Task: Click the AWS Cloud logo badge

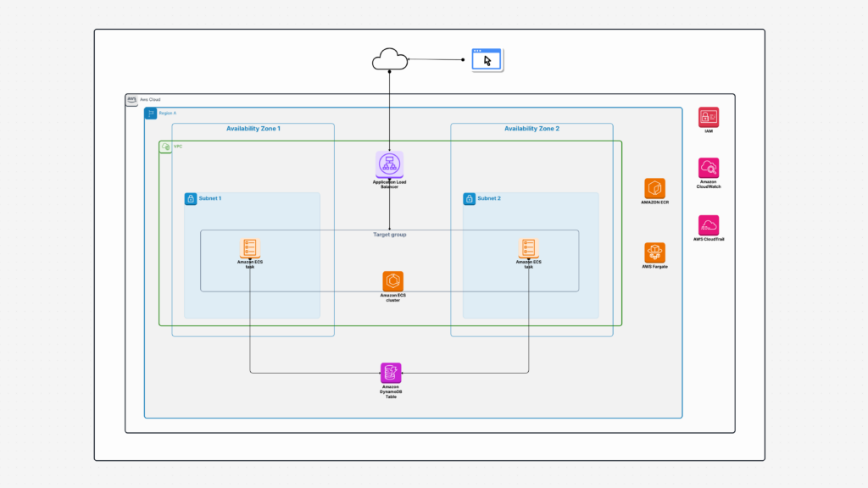Action: click(x=131, y=99)
